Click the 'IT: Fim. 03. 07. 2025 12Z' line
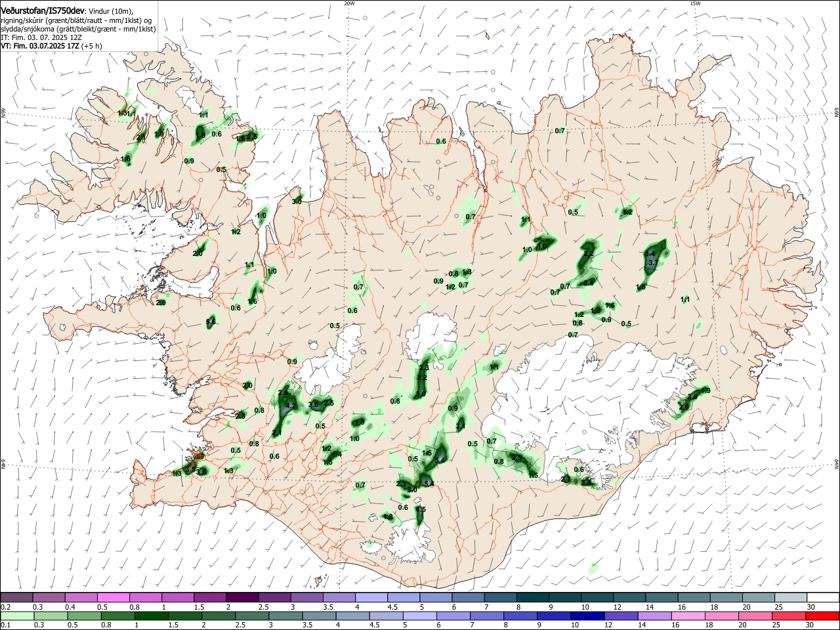840x630 pixels. click(41, 37)
